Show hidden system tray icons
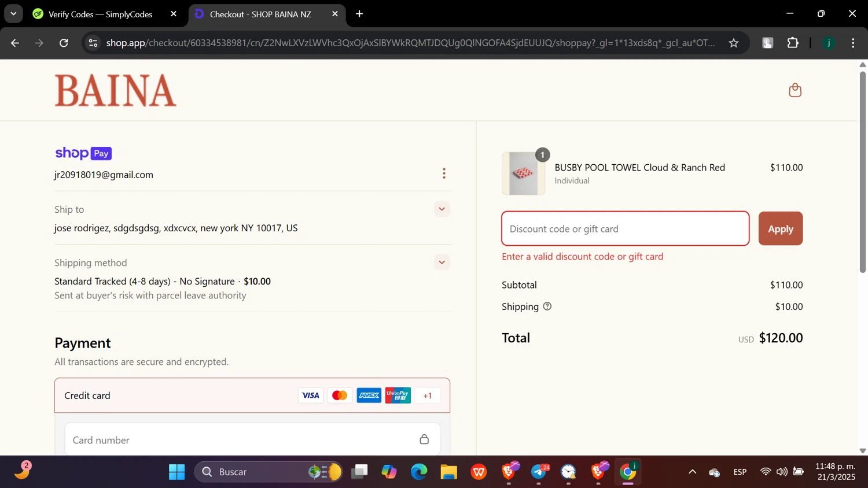Screen dimensions: 868x488 coord(692,472)
